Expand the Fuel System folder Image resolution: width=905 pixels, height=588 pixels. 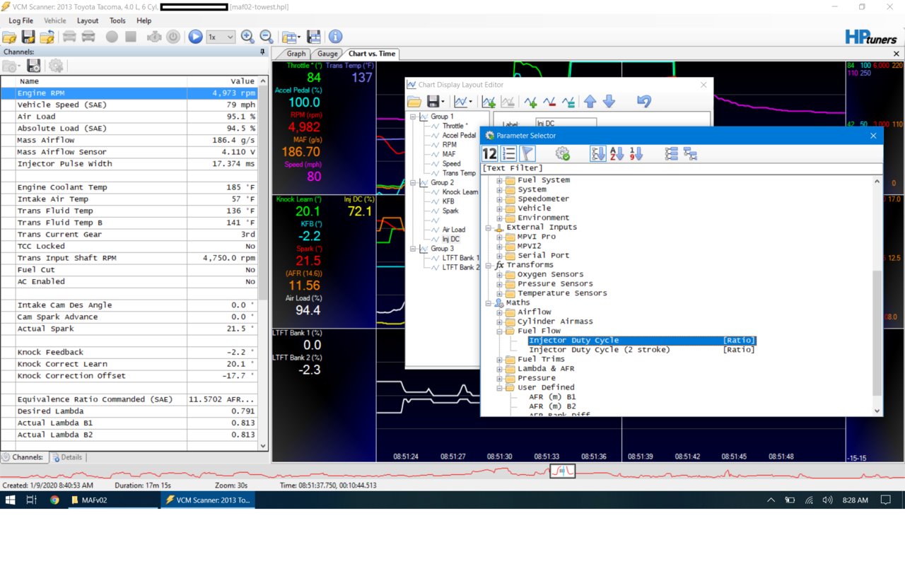click(x=500, y=180)
